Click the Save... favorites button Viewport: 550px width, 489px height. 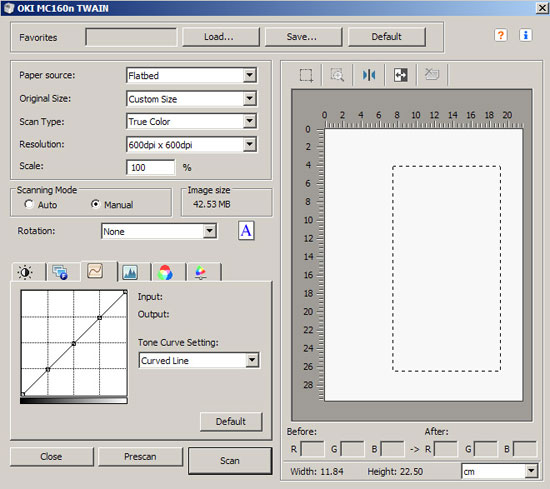click(303, 37)
